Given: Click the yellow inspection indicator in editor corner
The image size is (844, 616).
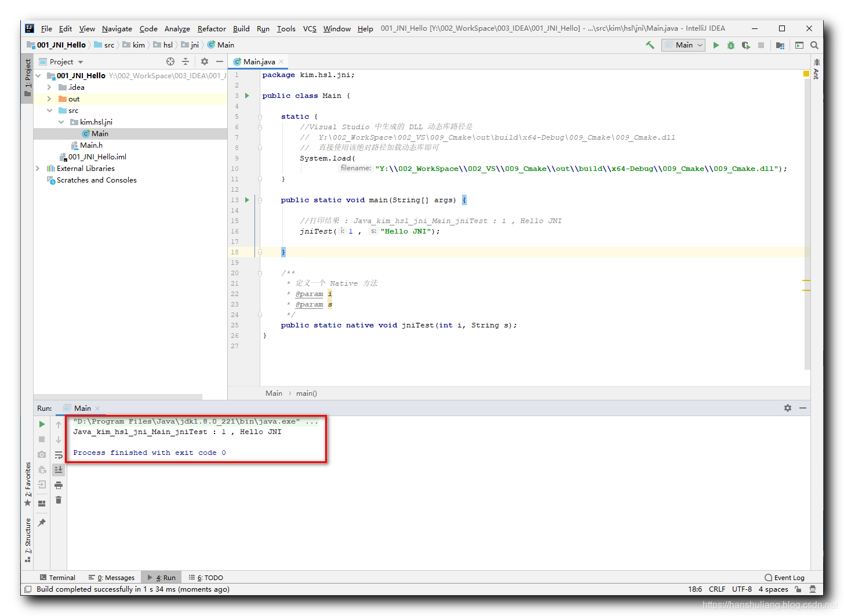Looking at the screenshot, I should coord(806,74).
